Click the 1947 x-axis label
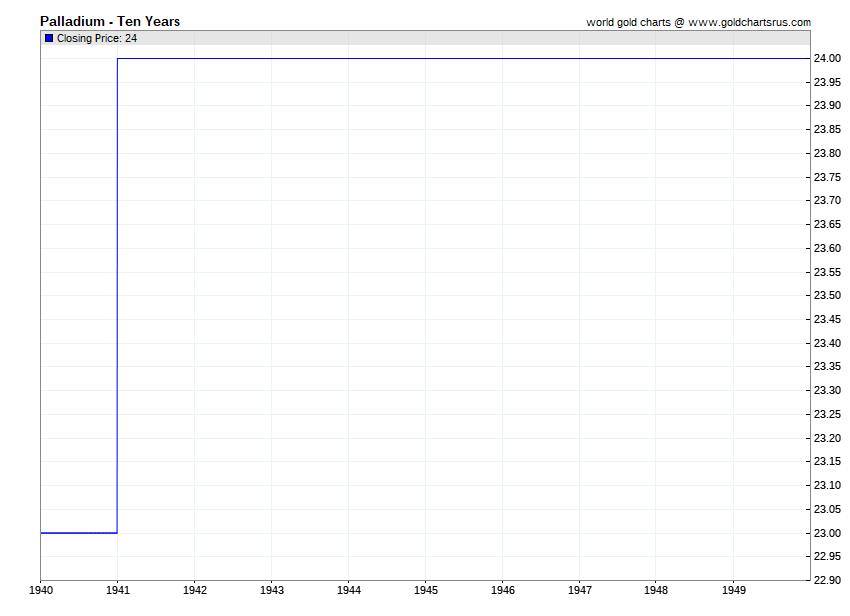 [x=580, y=590]
